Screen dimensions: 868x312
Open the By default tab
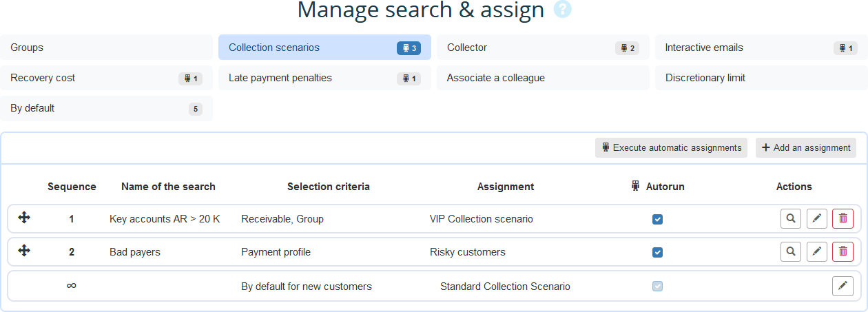coord(107,108)
